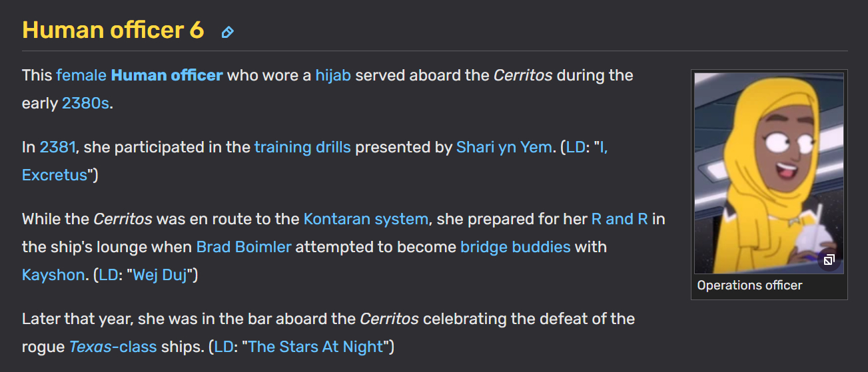Open the 'training drills' link
Screen dimensions: 868x372
[x=302, y=147]
